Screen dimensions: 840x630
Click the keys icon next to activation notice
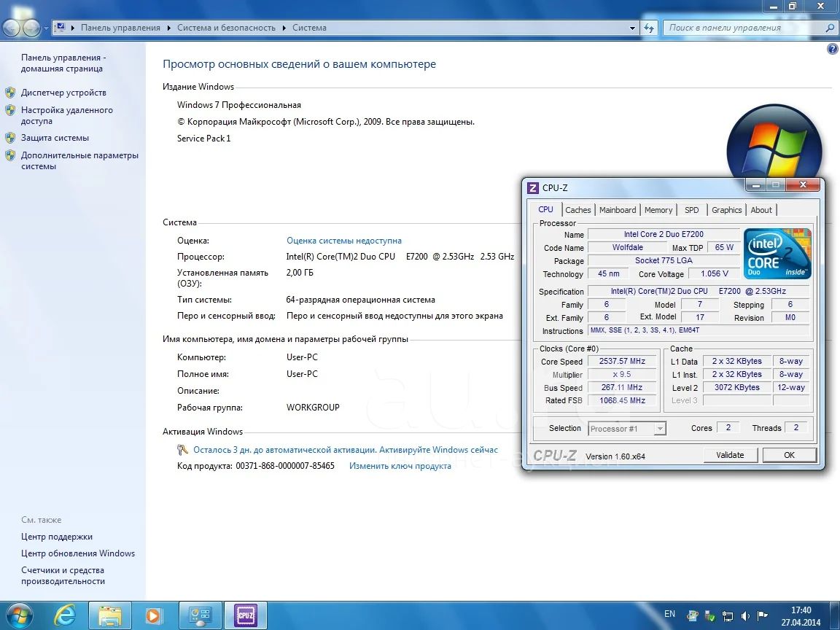[x=183, y=450]
